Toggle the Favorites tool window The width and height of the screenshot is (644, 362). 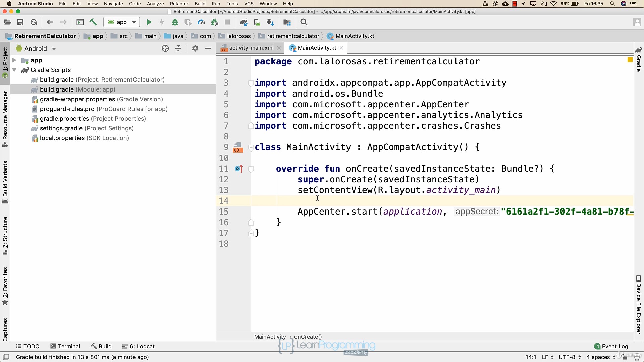tap(5, 286)
